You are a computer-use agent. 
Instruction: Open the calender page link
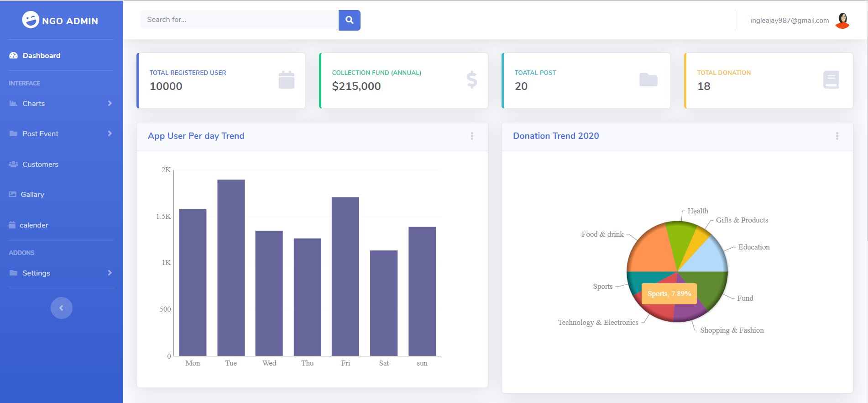click(34, 225)
